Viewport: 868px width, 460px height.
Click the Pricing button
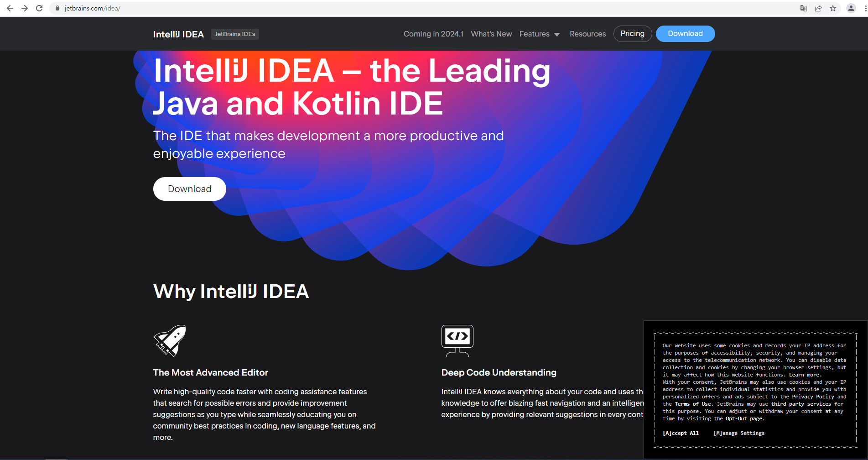coord(633,34)
